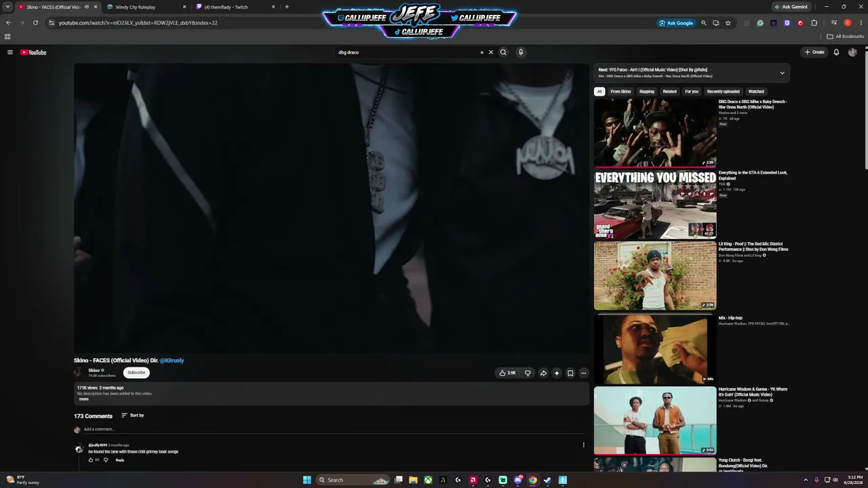Click the Create button
Screen dimensions: 868x488
coord(814,52)
